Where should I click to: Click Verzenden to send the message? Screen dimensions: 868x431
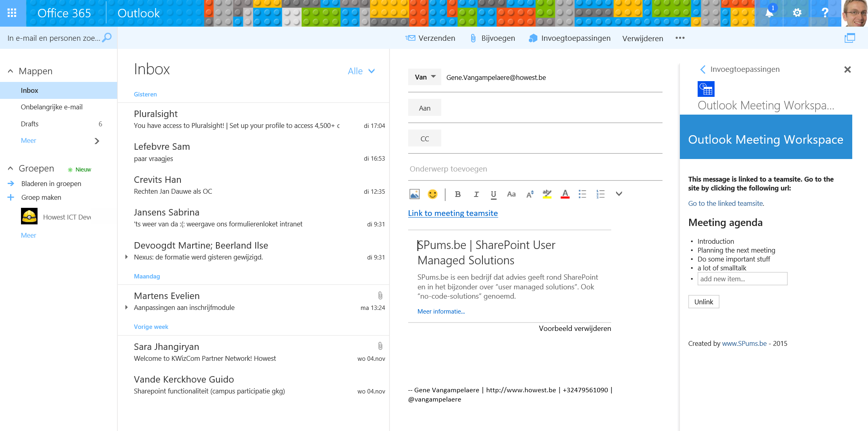tap(430, 38)
